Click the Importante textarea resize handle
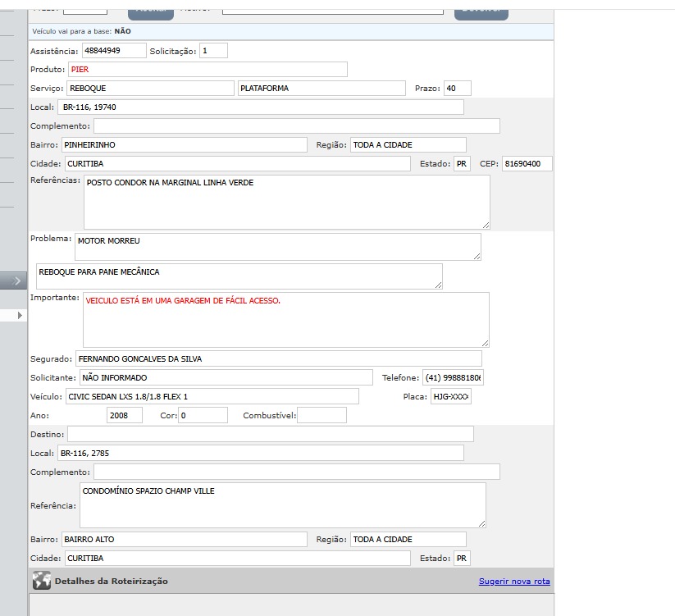Image resolution: width=675 pixels, height=616 pixels. point(486,343)
